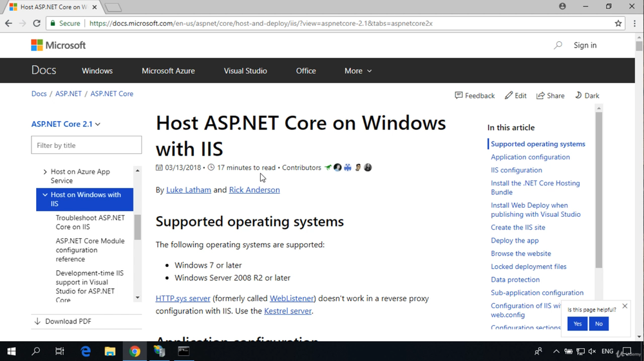Download the PDF of the docs
Viewport: 644px width, 361px height.
point(63,321)
